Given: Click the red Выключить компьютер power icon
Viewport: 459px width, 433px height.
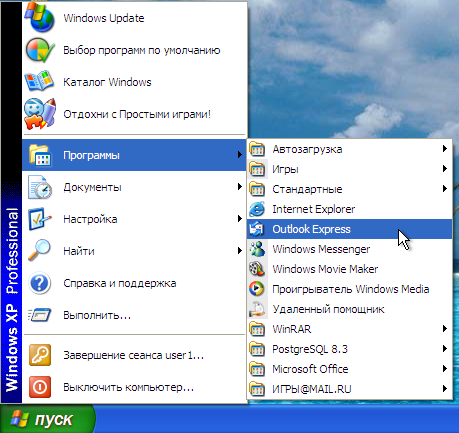Looking at the screenshot, I should [x=40, y=387].
